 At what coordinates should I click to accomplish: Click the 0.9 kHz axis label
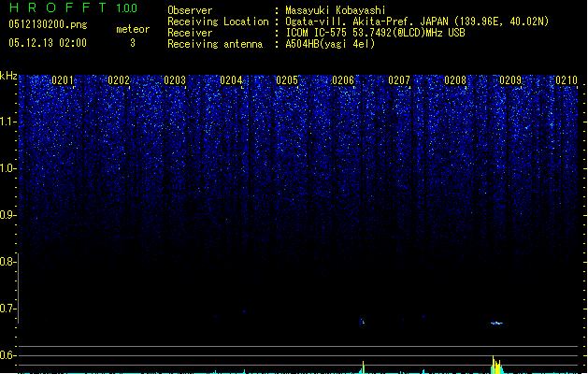click(x=7, y=215)
